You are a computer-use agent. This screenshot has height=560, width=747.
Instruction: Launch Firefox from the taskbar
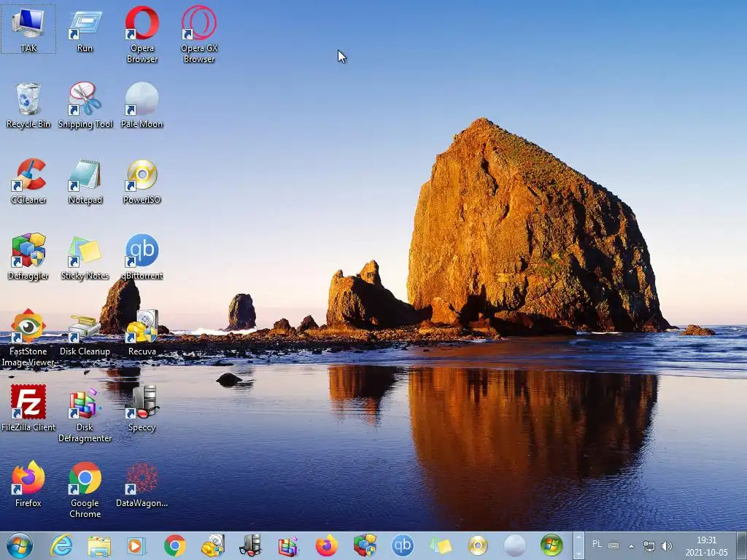326,545
